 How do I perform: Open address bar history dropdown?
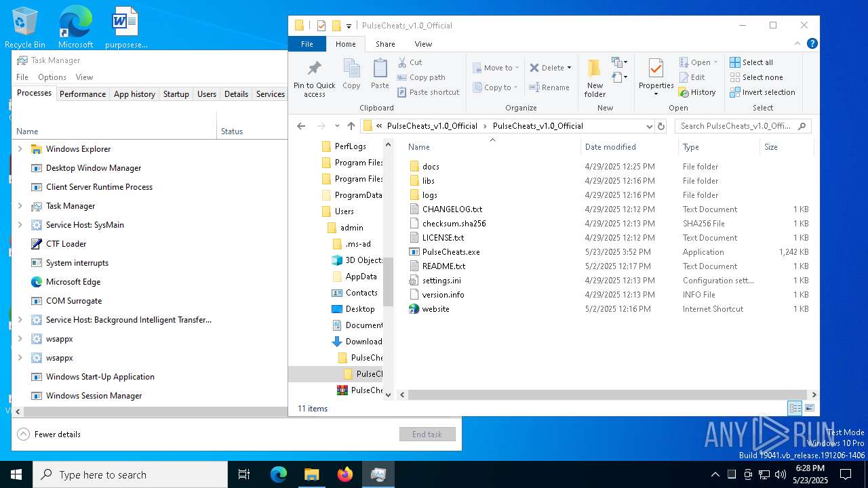649,126
